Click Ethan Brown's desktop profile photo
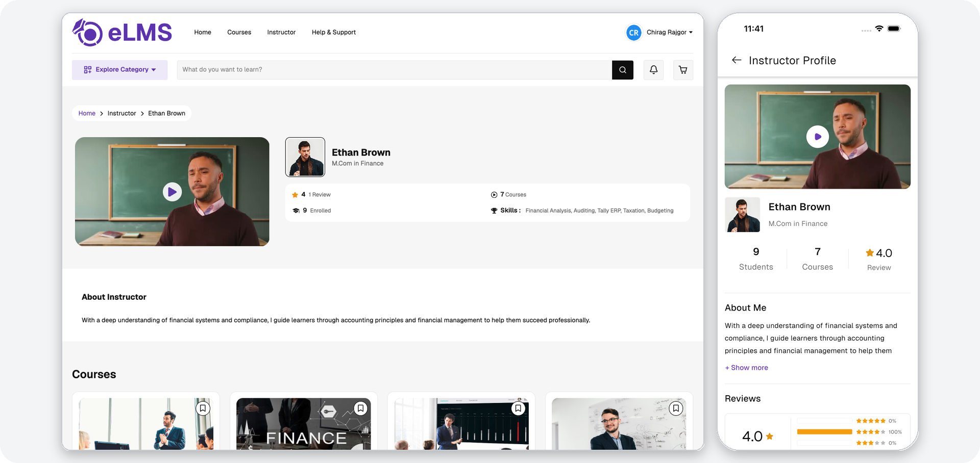Image resolution: width=980 pixels, height=463 pixels. click(305, 157)
